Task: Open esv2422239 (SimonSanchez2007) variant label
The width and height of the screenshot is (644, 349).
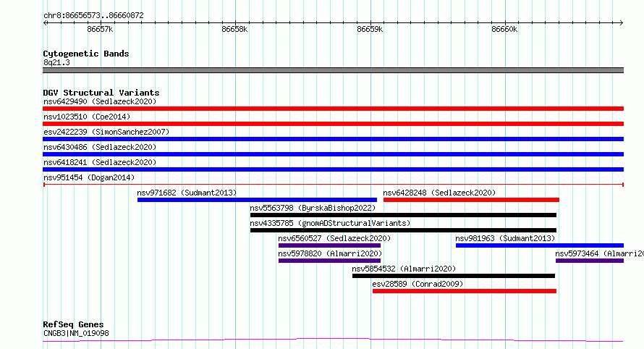Action: [x=106, y=132]
